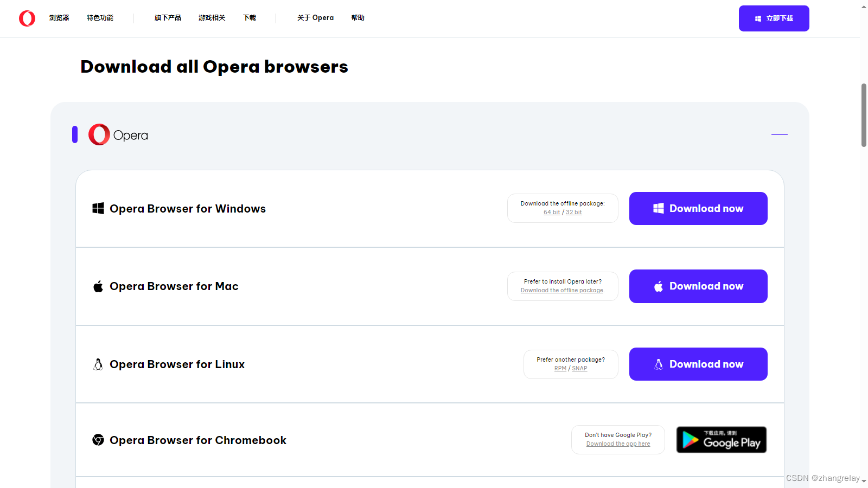Collapse the Opera section with the minus icon
Screen dimensions: 868x488
click(x=780, y=134)
